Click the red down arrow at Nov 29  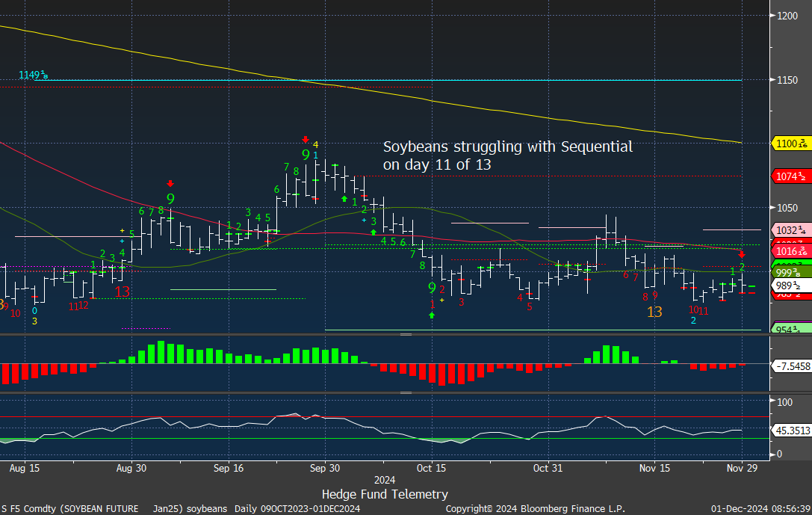[742, 254]
